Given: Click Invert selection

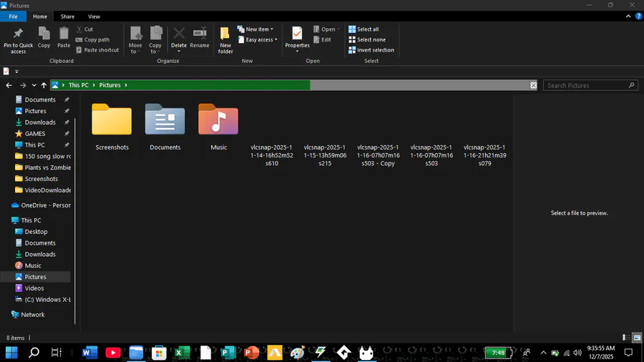Looking at the screenshot, I should [x=371, y=49].
